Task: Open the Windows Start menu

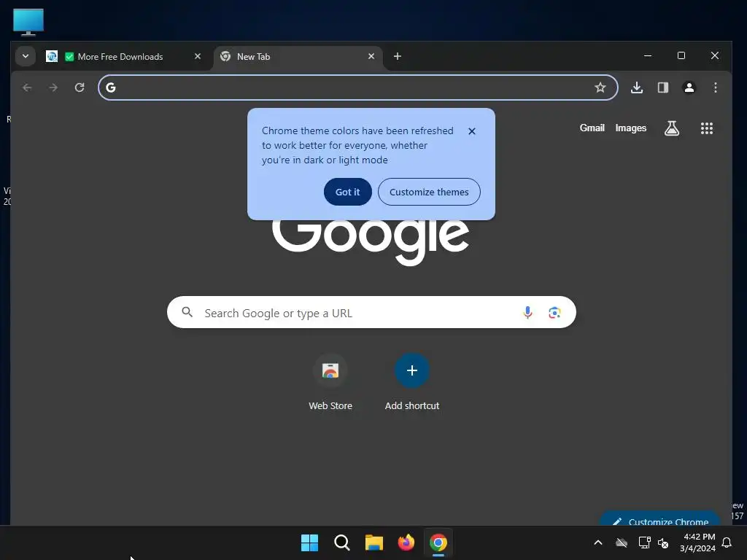Action: point(309,542)
